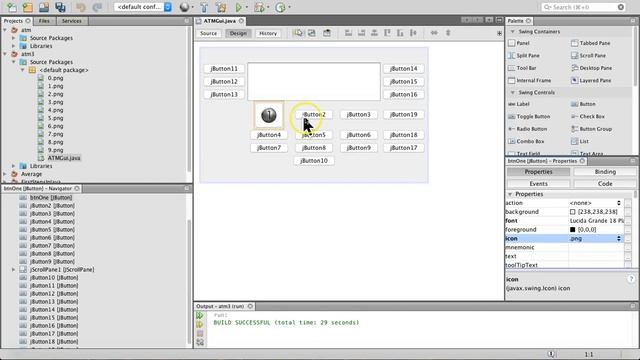640x360 pixels.
Task: Click the Redo toolbar icon
Action: pos(97,7)
